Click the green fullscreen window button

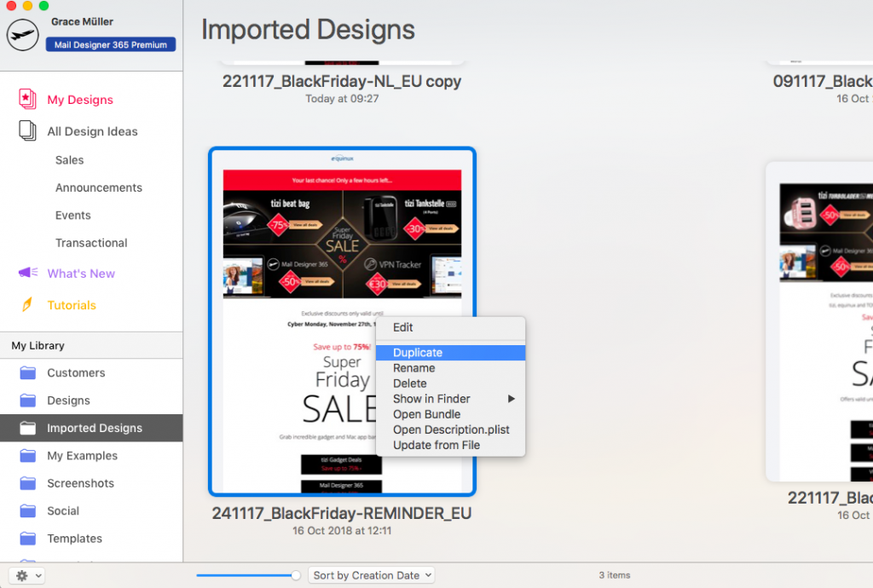44,6
